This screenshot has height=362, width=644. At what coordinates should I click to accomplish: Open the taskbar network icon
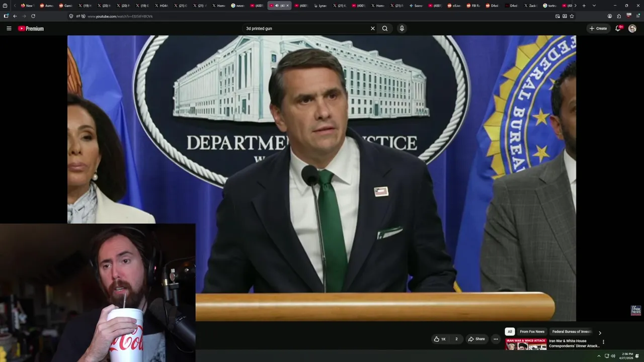tap(607, 356)
